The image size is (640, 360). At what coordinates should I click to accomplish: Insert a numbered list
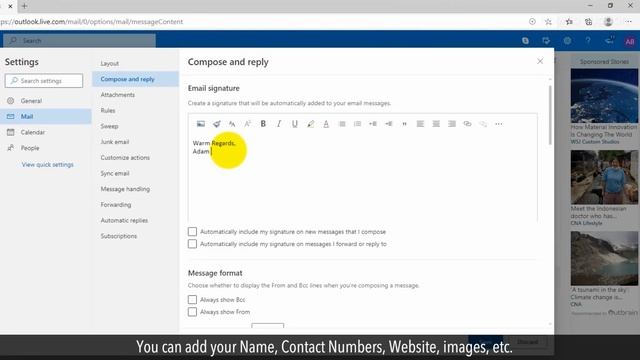tap(358, 124)
